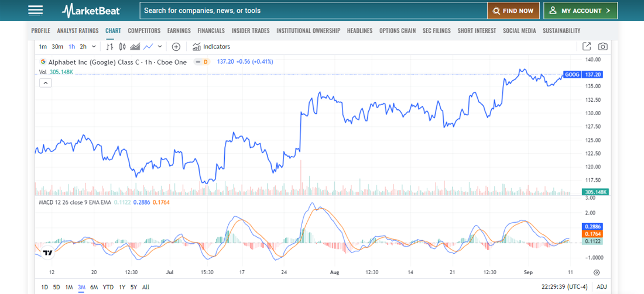The width and height of the screenshot is (644, 294).
Task: Open chart in popup window icon
Action: click(x=587, y=47)
